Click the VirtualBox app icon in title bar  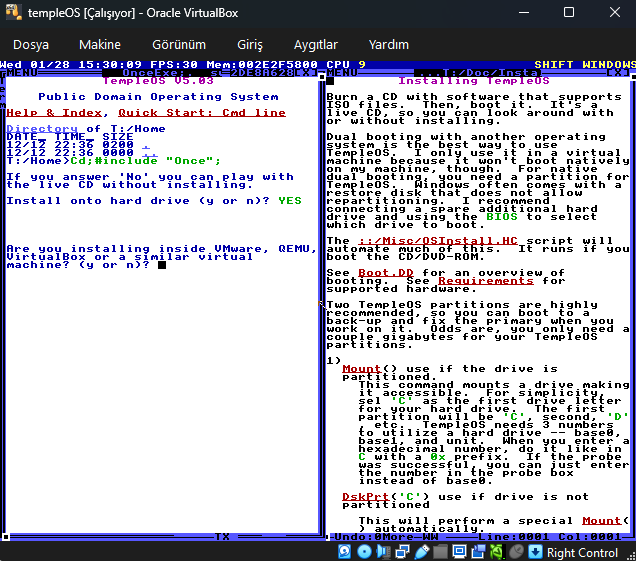(13, 12)
